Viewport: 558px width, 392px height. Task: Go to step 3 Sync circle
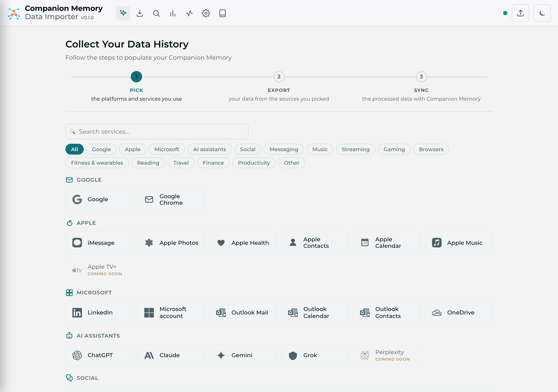(421, 77)
